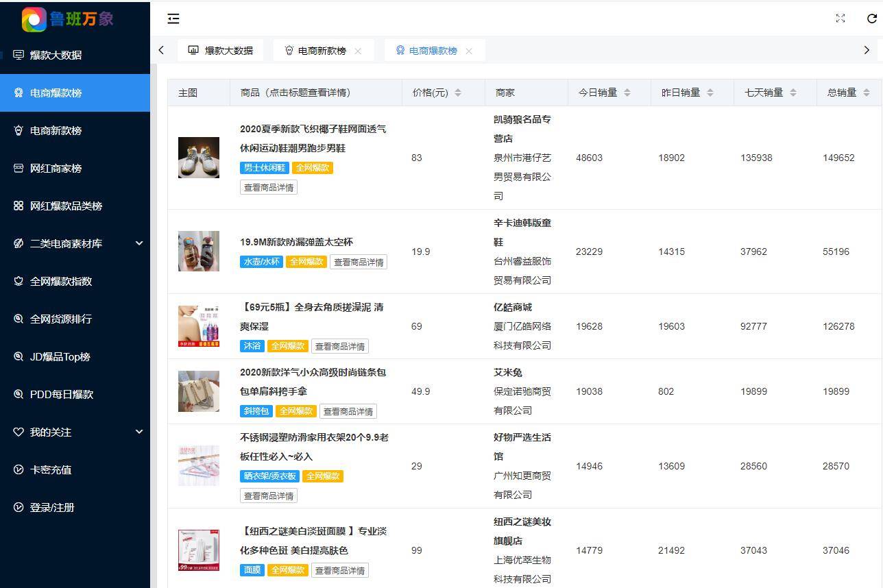This screenshot has height=588, width=883.
Task: View details for 时尚链条包 product
Action: 348,411
